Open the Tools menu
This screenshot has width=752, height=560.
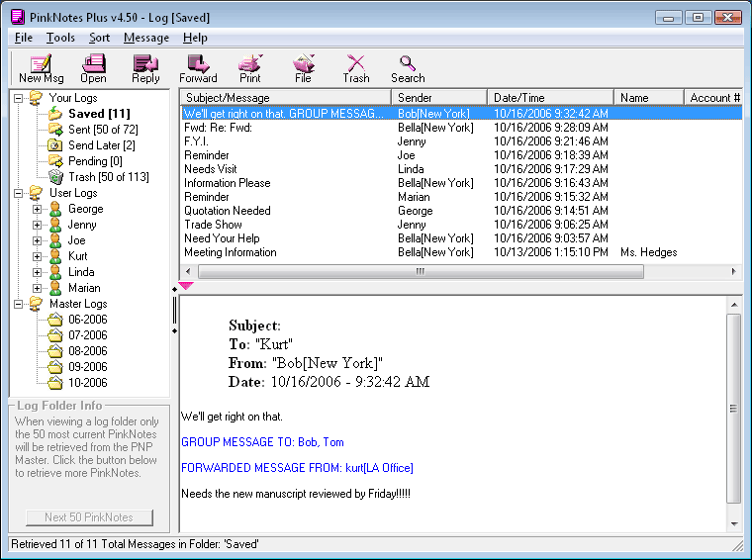[60, 38]
